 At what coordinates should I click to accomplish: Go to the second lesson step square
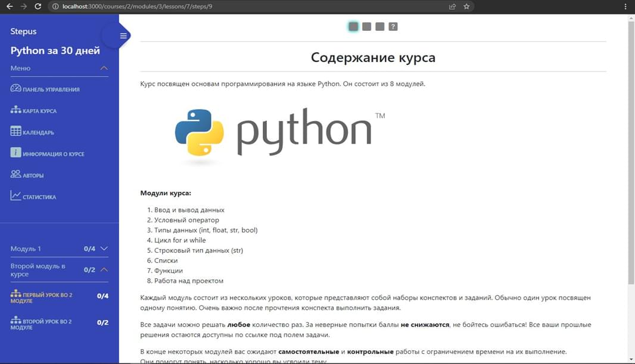[x=366, y=26]
